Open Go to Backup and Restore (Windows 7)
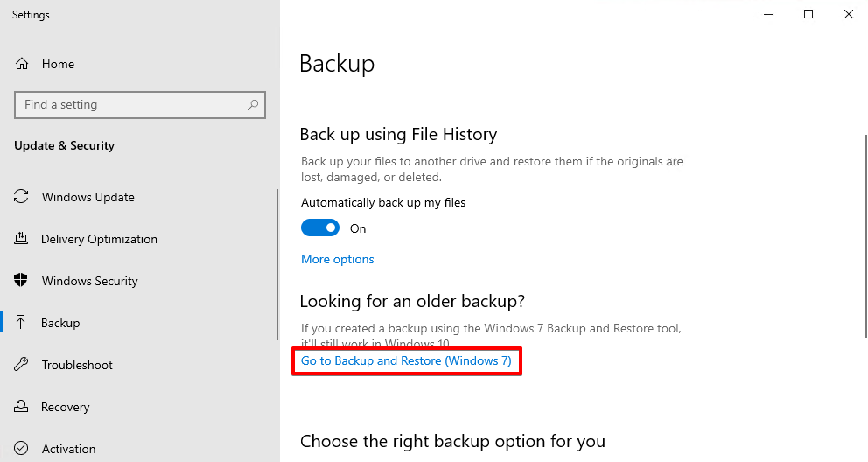 coord(406,360)
